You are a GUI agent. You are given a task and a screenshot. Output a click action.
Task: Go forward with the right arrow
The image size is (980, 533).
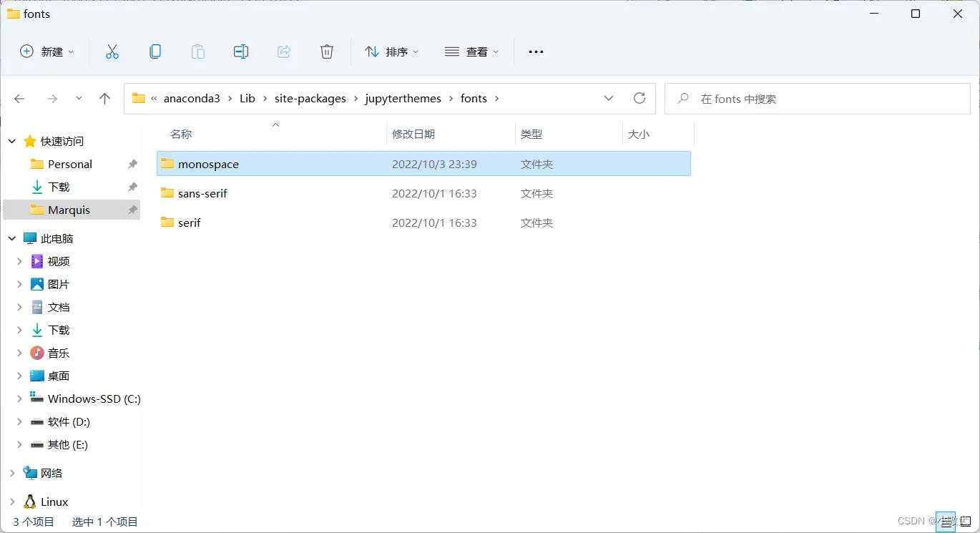coord(52,99)
